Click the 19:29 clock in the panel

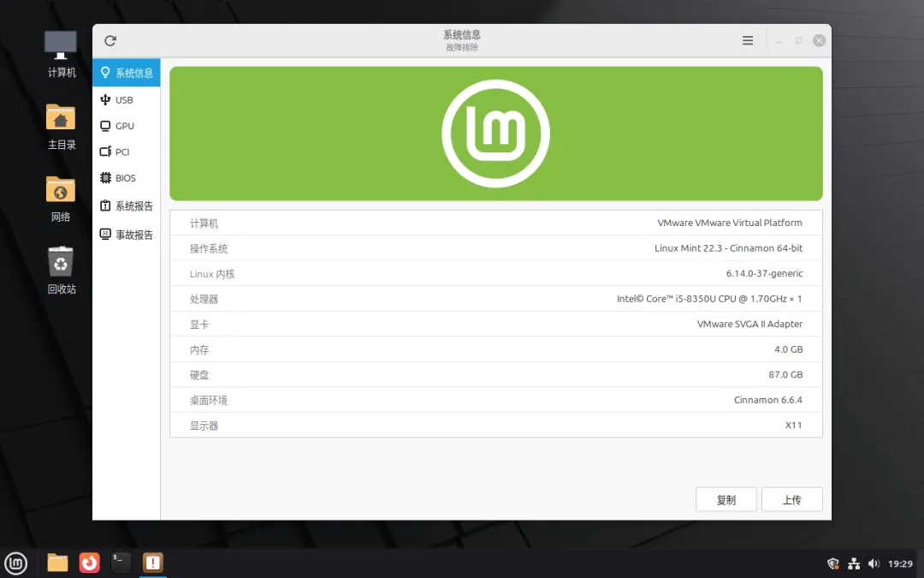[x=900, y=563]
